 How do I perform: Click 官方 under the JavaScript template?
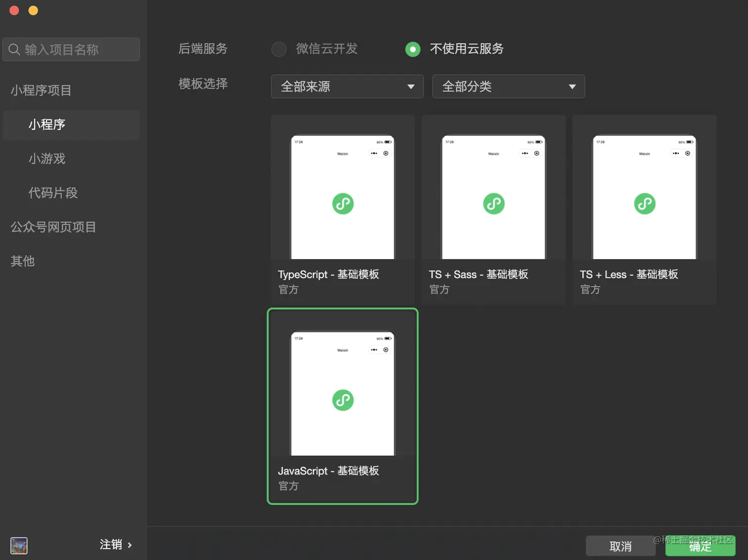click(x=288, y=486)
